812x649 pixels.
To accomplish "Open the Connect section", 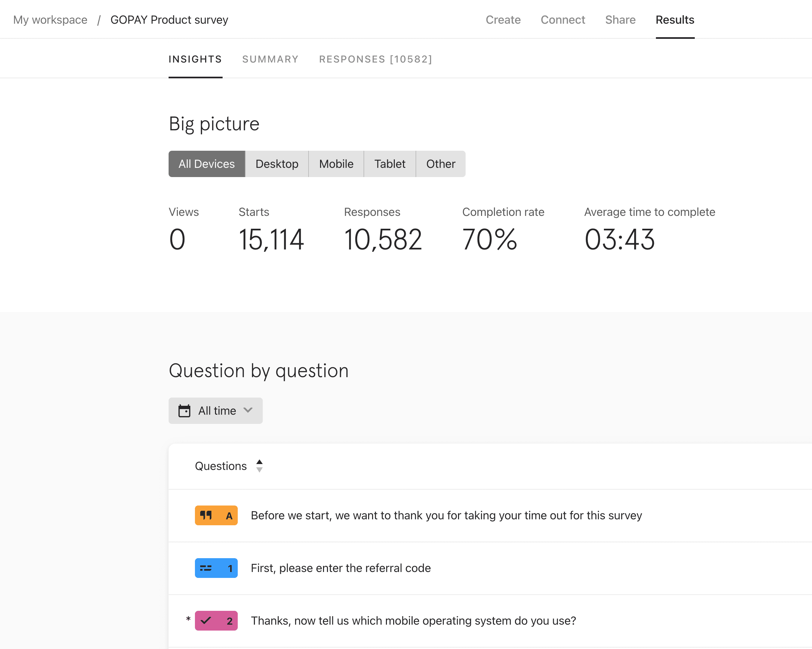I will [563, 19].
